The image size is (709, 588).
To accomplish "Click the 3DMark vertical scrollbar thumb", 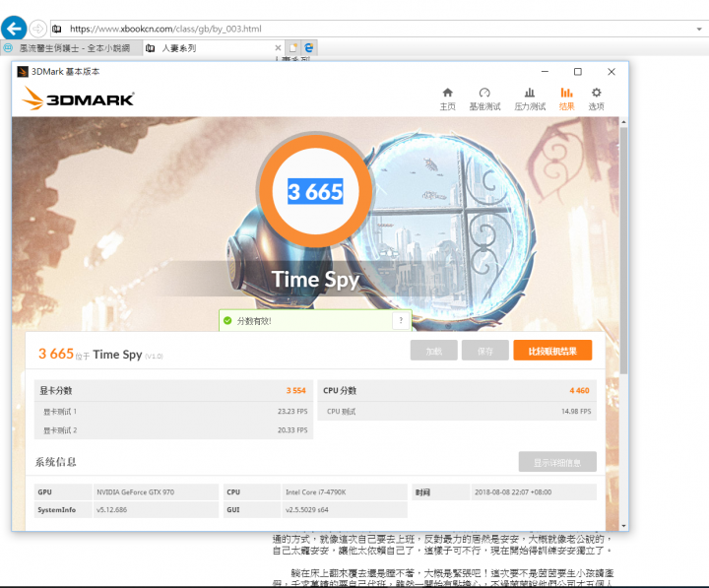I will [x=623, y=251].
